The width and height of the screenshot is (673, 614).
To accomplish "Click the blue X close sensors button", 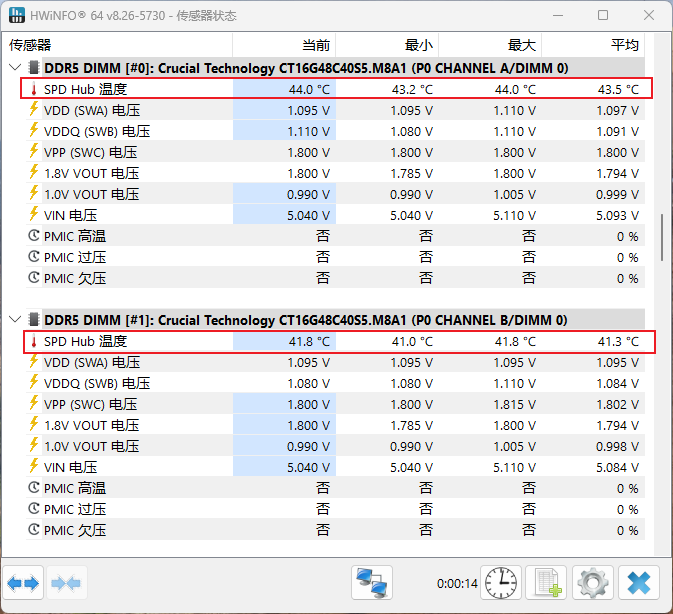I will pos(638,582).
